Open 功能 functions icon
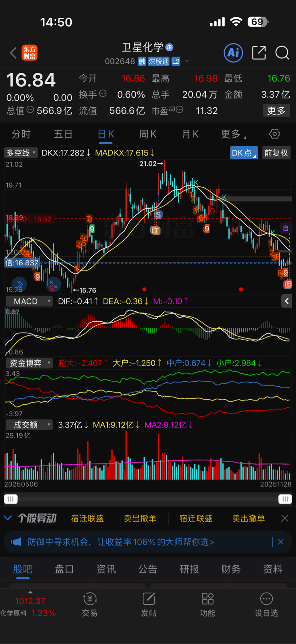Viewport: 296px width, 644px height. (207, 605)
